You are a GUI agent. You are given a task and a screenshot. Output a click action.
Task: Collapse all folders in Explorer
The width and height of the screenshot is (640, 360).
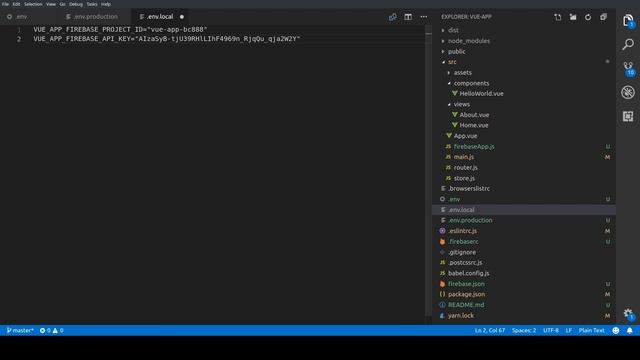tap(603, 17)
